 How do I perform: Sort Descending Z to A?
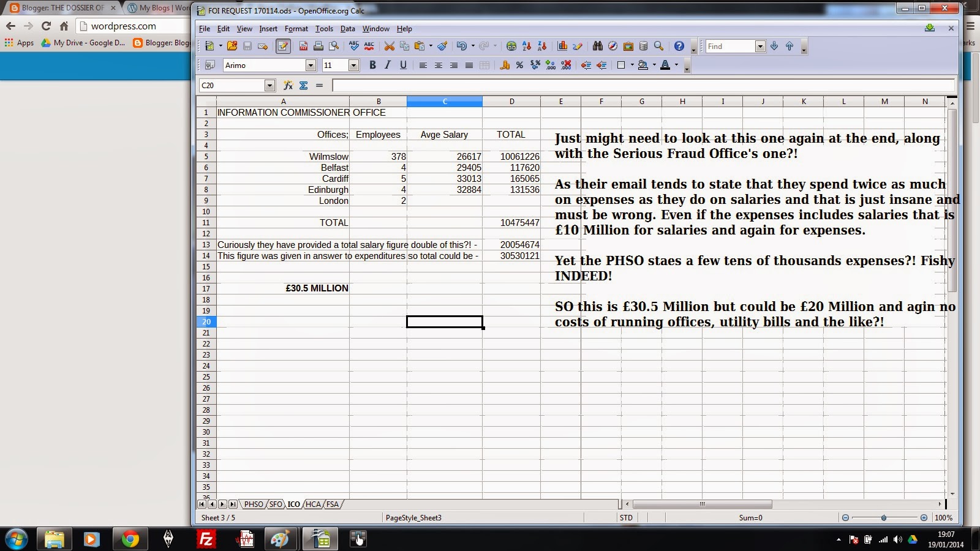pos(542,47)
